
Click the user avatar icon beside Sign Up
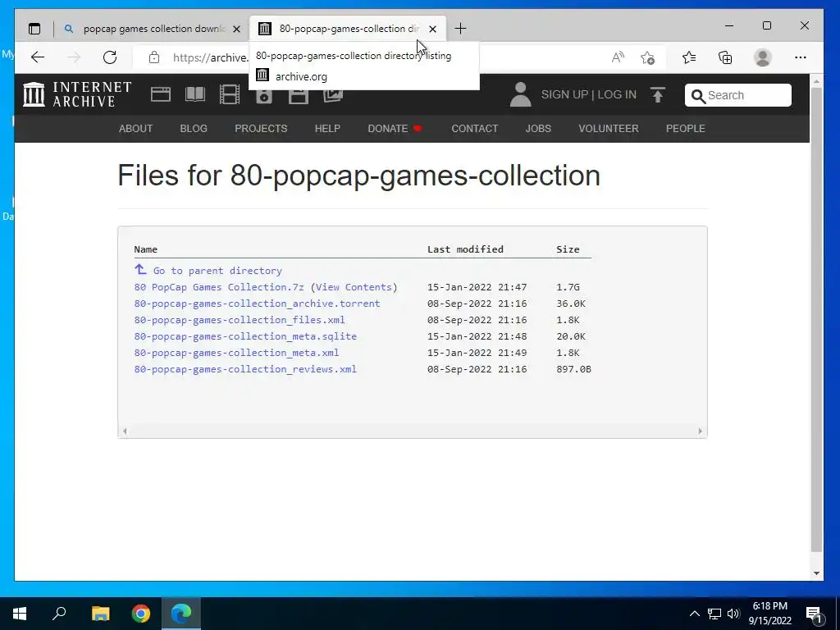520,94
